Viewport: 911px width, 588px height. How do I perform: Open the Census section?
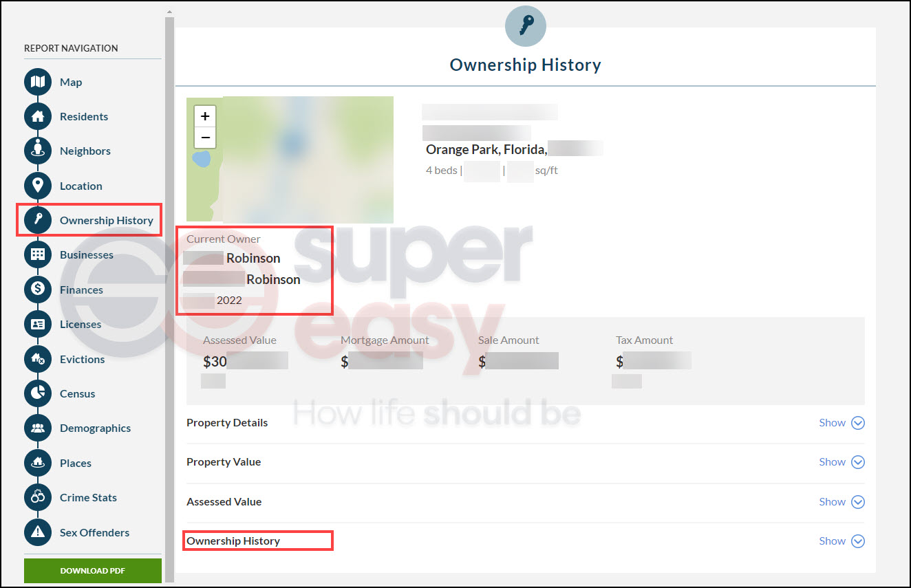pyautogui.click(x=78, y=393)
